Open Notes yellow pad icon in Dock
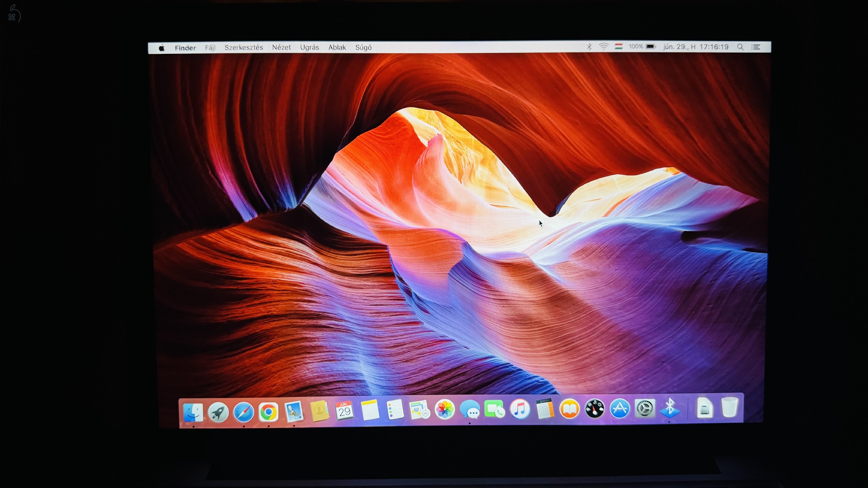The height and width of the screenshot is (488, 868). (370, 410)
